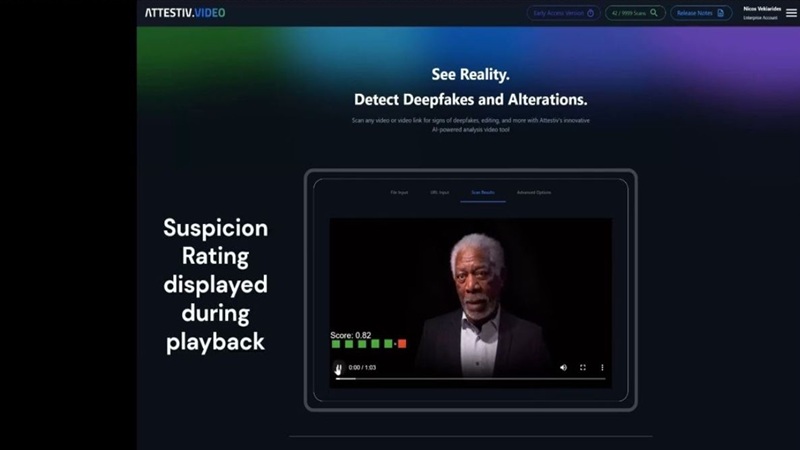Click the 42 / 9999 Scans button

coord(635,13)
